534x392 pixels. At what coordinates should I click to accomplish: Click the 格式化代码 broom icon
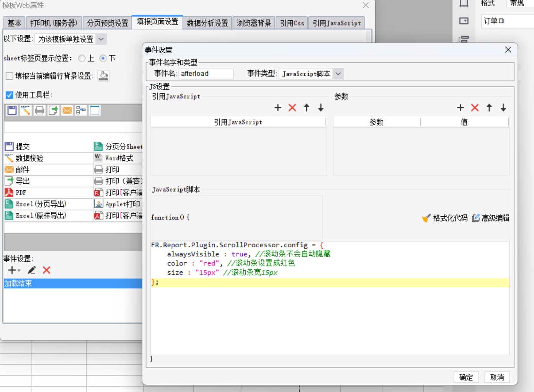click(x=426, y=218)
